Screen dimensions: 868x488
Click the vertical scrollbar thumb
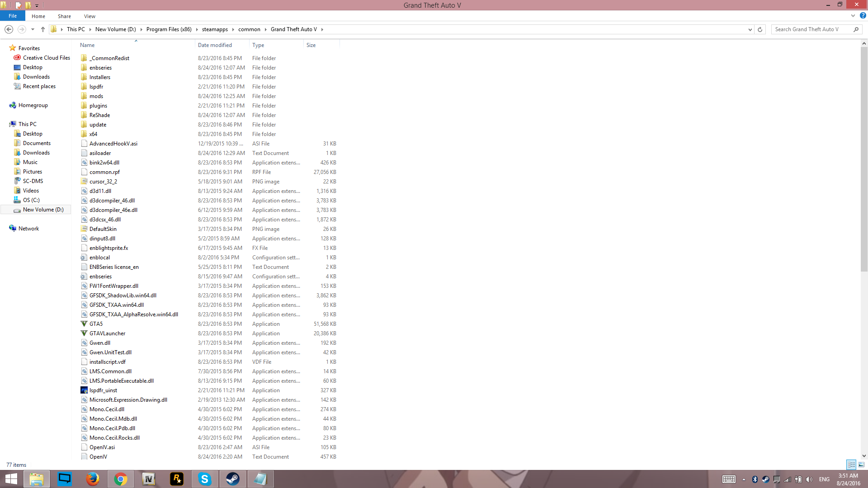coord(864,158)
